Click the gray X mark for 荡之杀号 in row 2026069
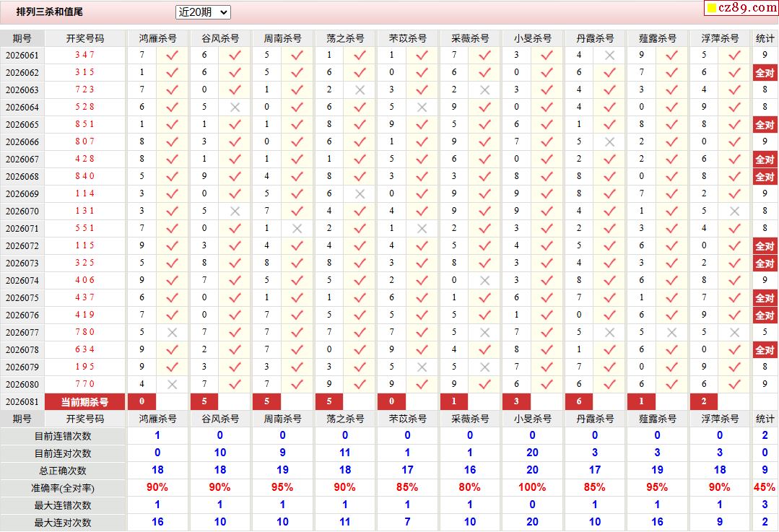This screenshot has width=779, height=532. click(360, 194)
